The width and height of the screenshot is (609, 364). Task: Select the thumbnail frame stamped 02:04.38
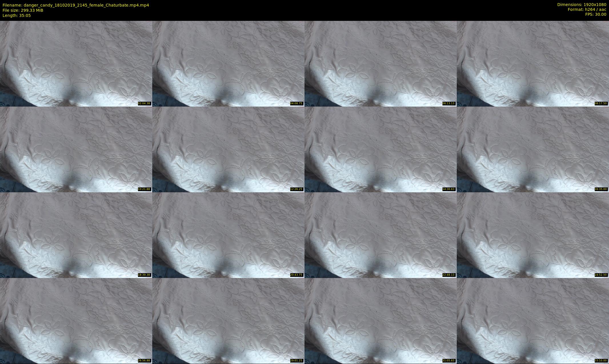[76, 63]
